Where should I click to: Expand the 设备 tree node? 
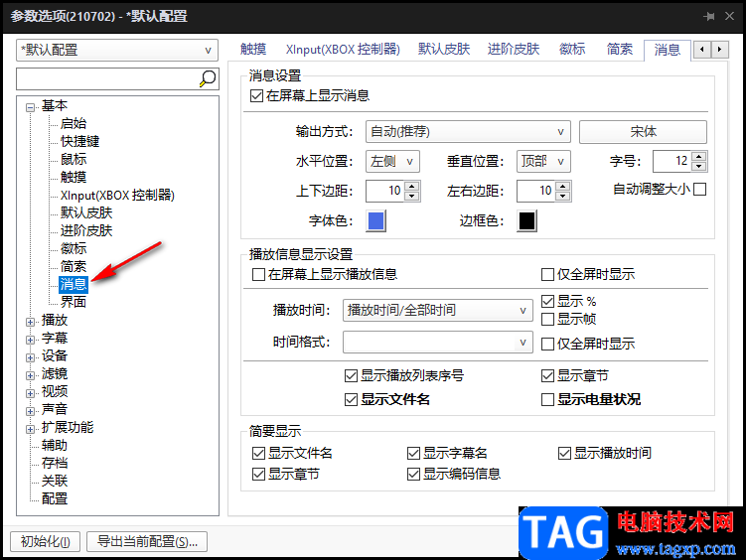[31, 357]
